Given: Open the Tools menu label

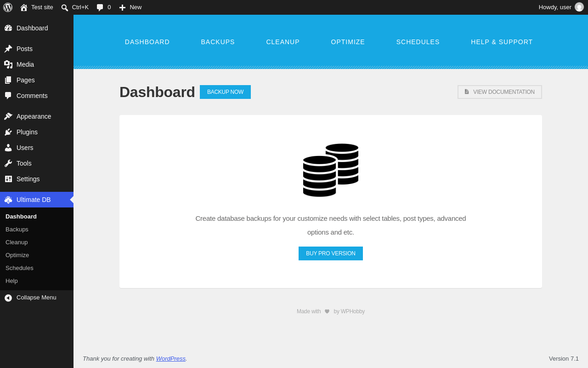Looking at the screenshot, I should tap(24, 163).
